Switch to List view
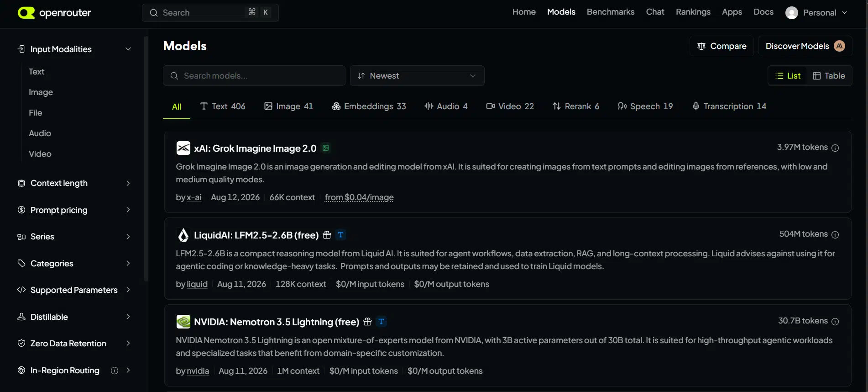868x392 pixels. tap(788, 76)
